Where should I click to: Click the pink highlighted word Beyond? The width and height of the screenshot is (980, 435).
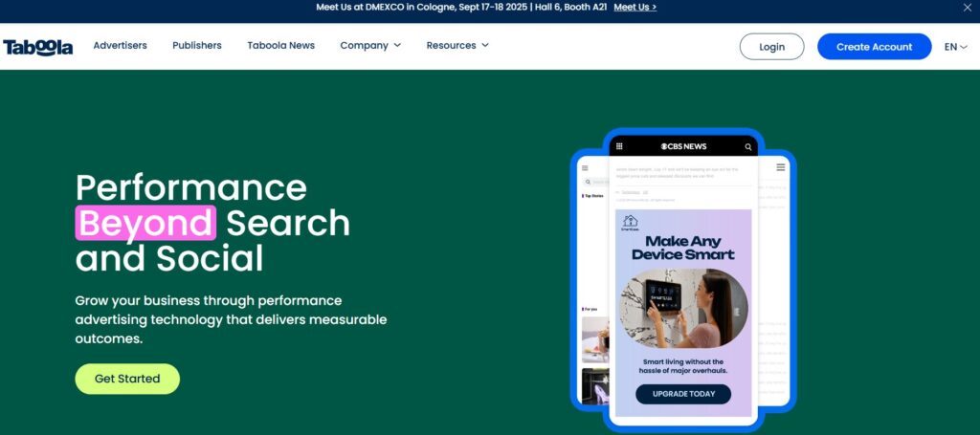click(x=145, y=223)
